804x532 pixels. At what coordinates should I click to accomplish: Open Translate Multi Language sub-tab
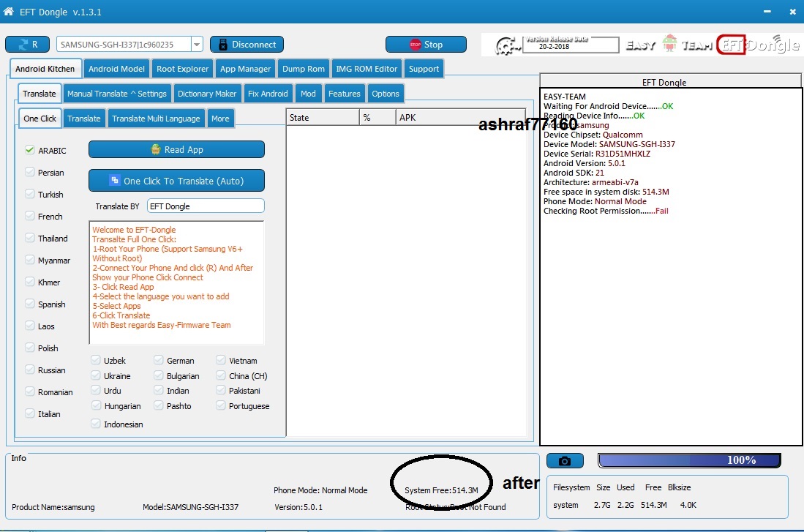click(156, 119)
